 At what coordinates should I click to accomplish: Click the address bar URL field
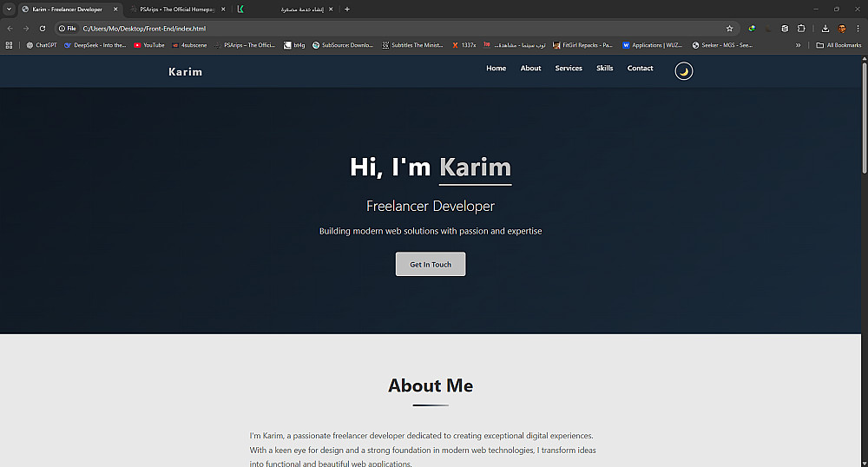[x=398, y=29]
